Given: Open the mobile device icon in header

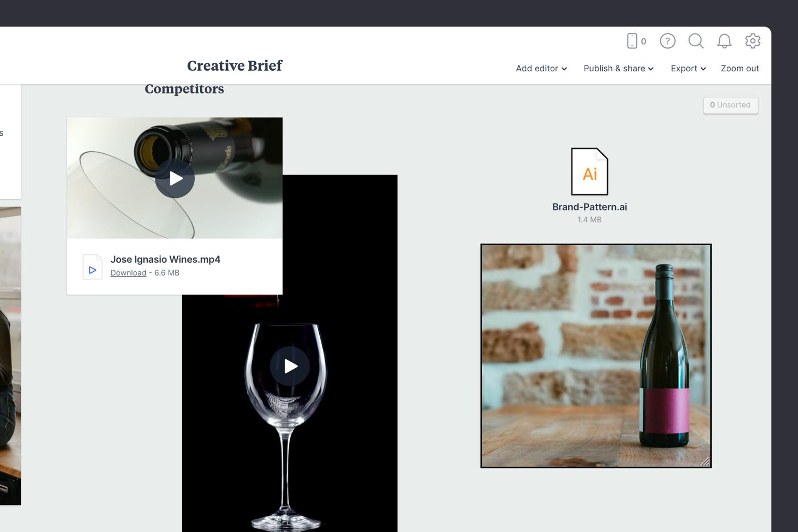Looking at the screenshot, I should coord(633,41).
